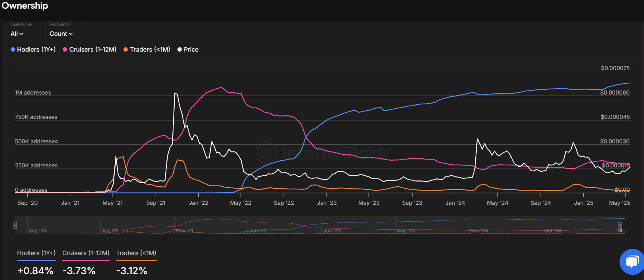Open the live chat support bubble
The image size is (644, 280).
point(632,261)
